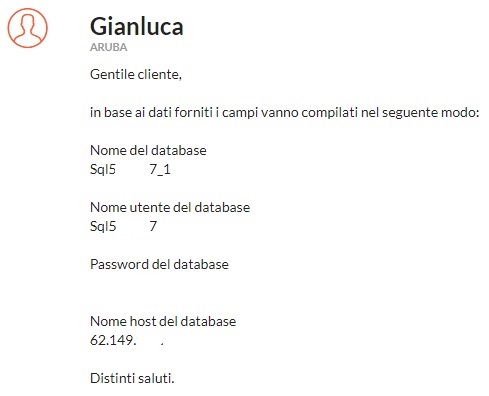
Task: Click the '7_1' ending of database name
Action: click(160, 170)
